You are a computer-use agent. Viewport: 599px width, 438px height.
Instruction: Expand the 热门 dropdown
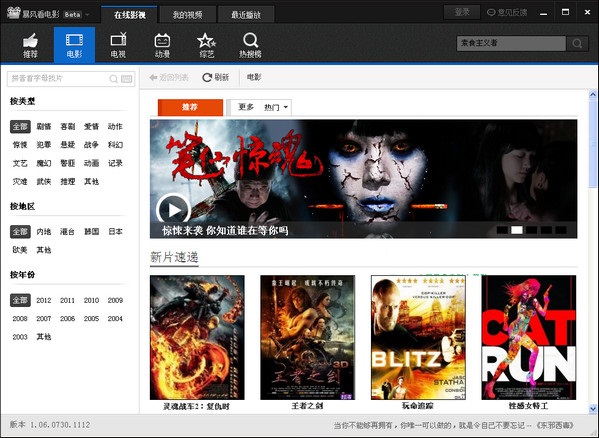click(275, 107)
